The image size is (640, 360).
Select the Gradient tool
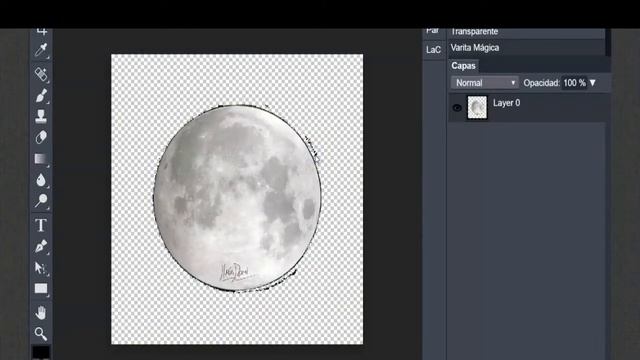click(x=41, y=159)
